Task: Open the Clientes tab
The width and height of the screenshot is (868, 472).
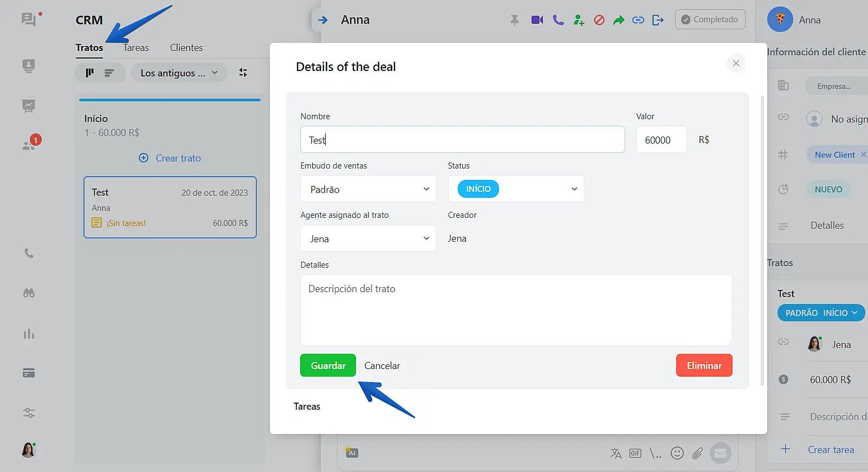Action: pyautogui.click(x=186, y=48)
